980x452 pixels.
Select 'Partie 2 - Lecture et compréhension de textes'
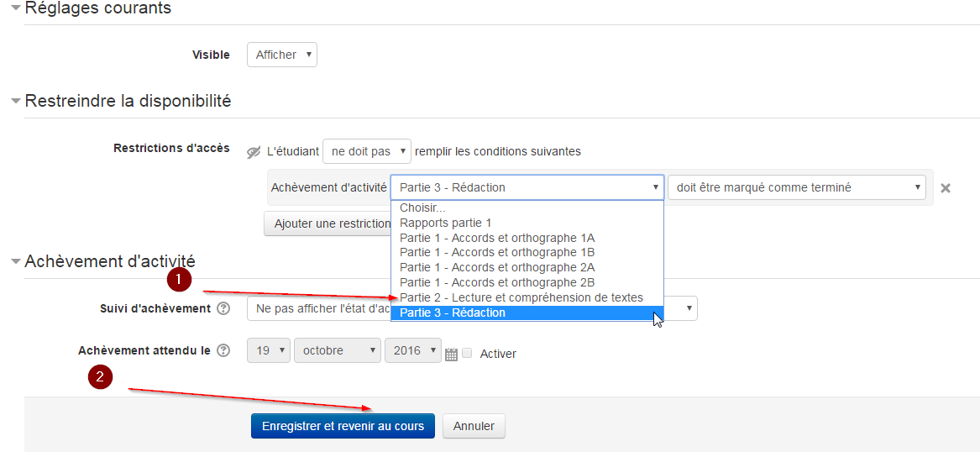click(x=521, y=297)
